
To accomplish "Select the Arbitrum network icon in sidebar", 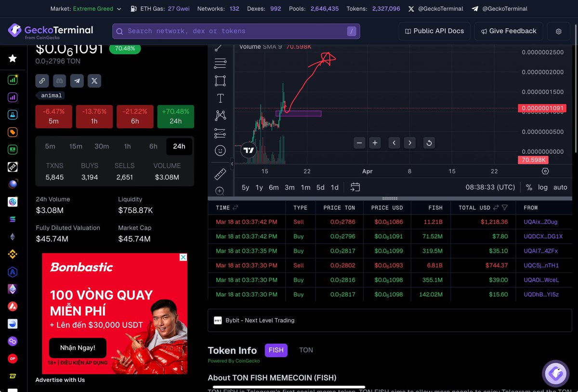I will pos(13,272).
